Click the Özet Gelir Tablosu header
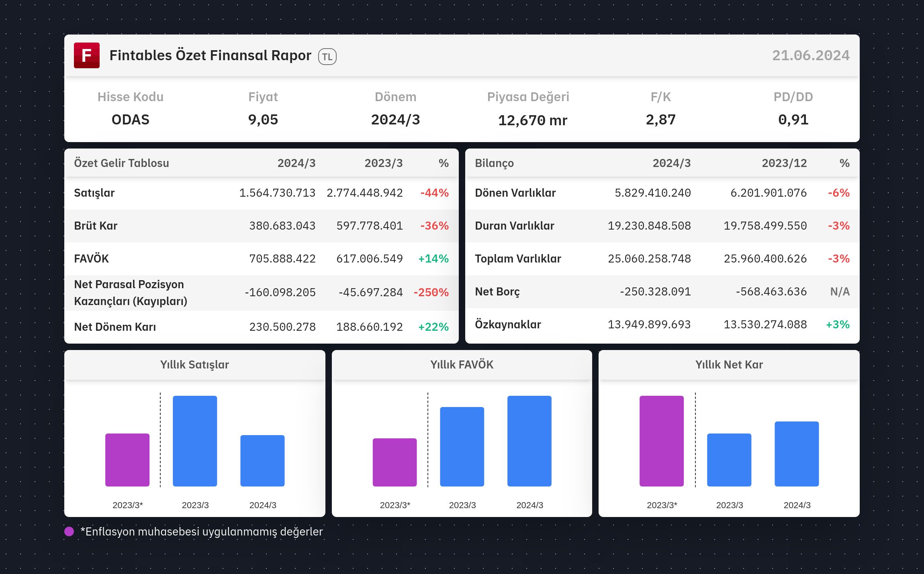The width and height of the screenshot is (924, 574). coord(122,163)
